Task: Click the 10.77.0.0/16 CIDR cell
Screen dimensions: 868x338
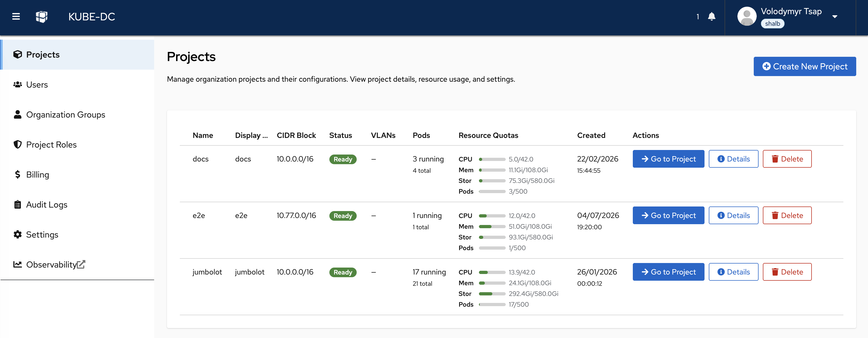Action: pos(296,215)
